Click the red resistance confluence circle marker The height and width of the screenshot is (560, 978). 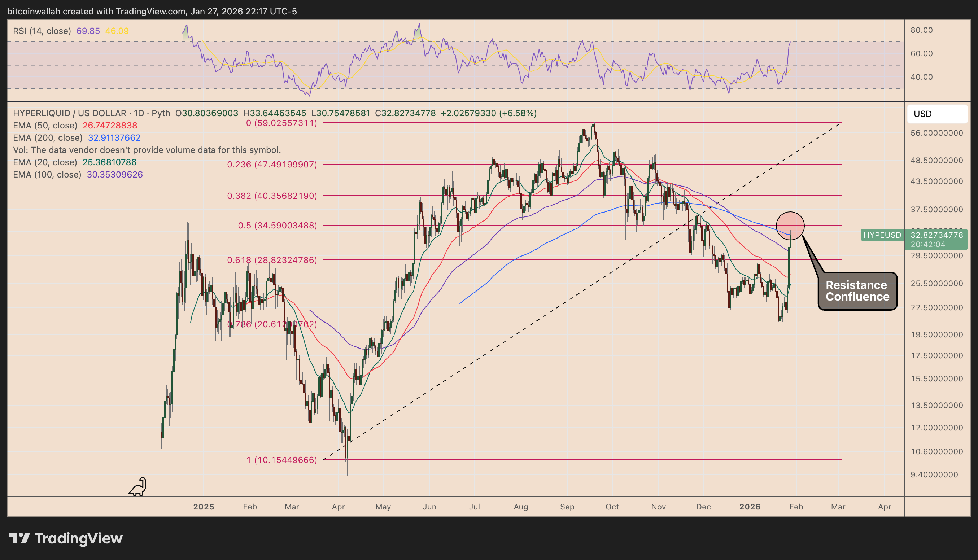(x=790, y=226)
